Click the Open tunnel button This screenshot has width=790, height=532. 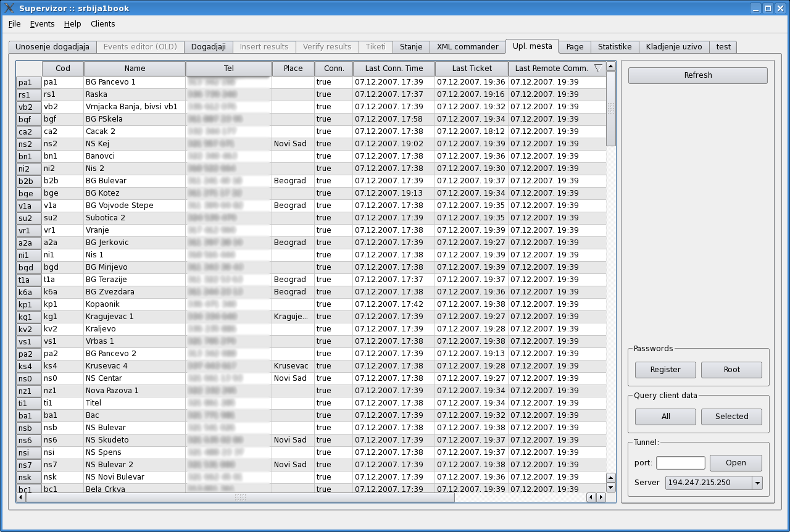click(x=736, y=463)
